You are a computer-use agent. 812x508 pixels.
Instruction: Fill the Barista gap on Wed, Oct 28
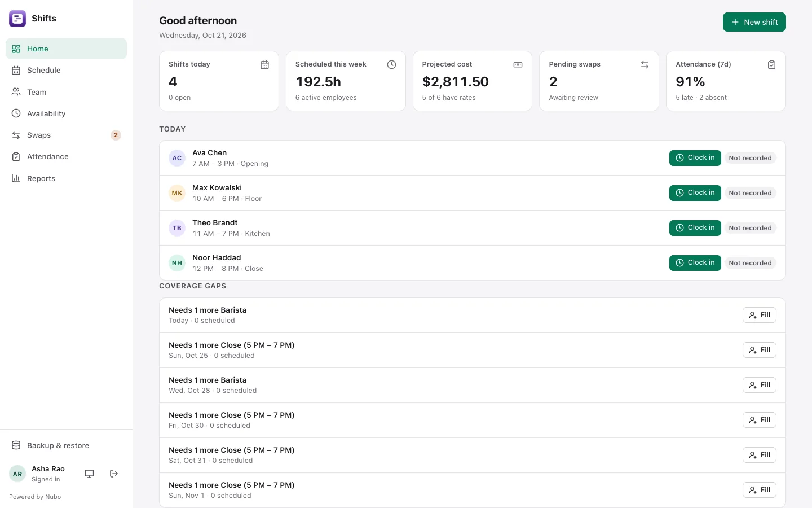coord(759,385)
